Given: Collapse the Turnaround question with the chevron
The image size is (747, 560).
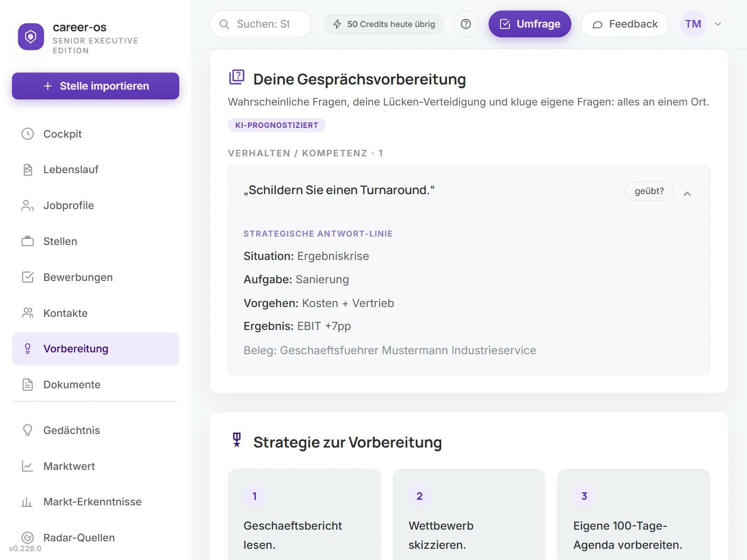Looking at the screenshot, I should [x=687, y=193].
